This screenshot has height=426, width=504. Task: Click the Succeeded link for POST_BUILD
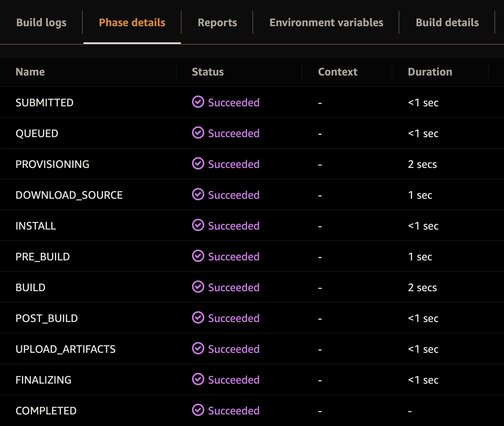pos(234,318)
